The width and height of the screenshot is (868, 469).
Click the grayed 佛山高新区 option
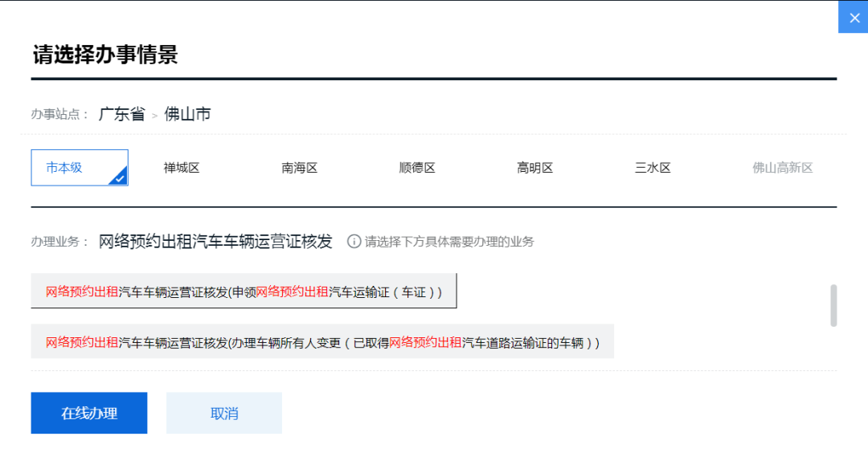click(780, 167)
